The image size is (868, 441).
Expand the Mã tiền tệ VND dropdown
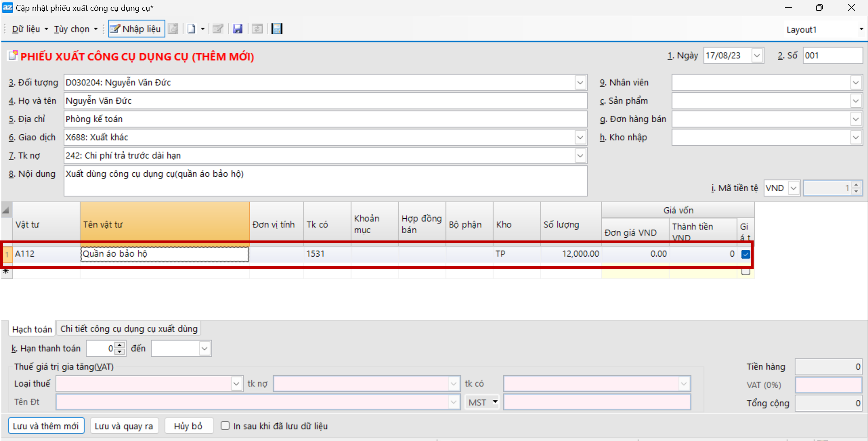794,188
